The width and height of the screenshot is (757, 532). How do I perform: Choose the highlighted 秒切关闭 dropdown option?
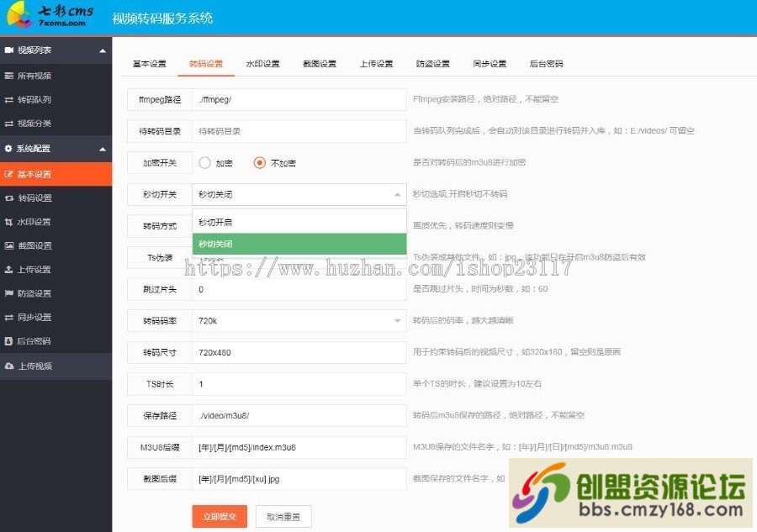click(299, 244)
